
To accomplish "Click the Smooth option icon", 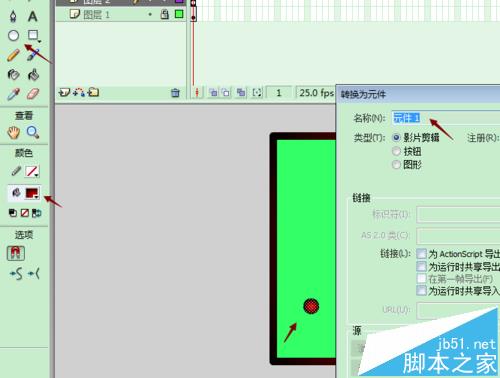I will click(x=16, y=274).
